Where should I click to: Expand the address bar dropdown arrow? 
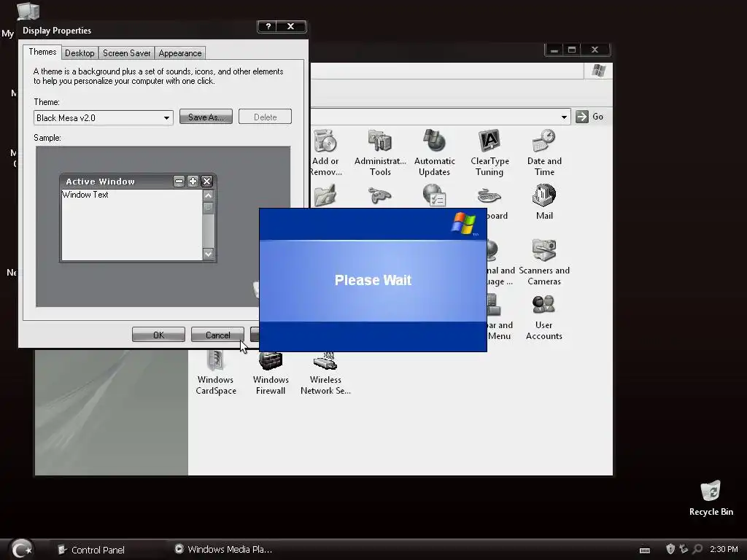tap(564, 117)
